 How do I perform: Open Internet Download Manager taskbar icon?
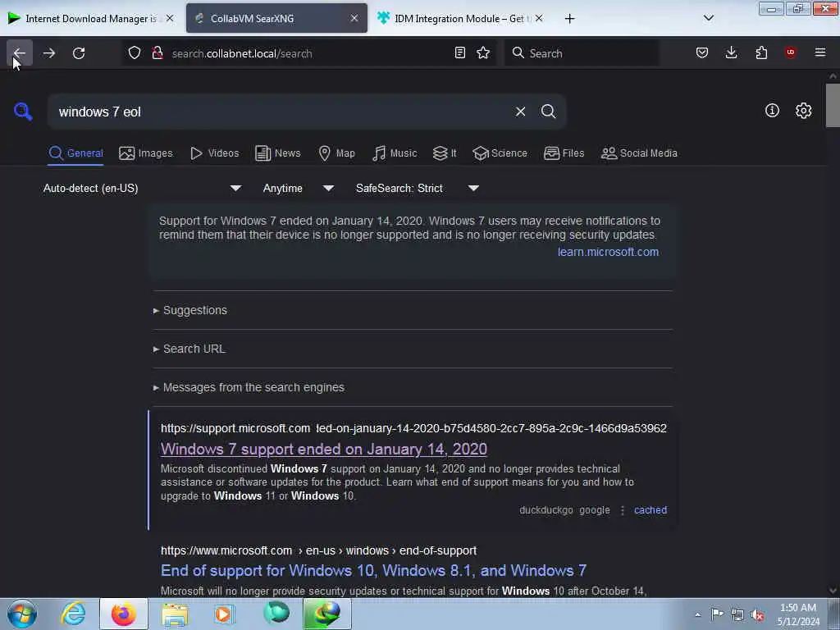click(x=327, y=614)
